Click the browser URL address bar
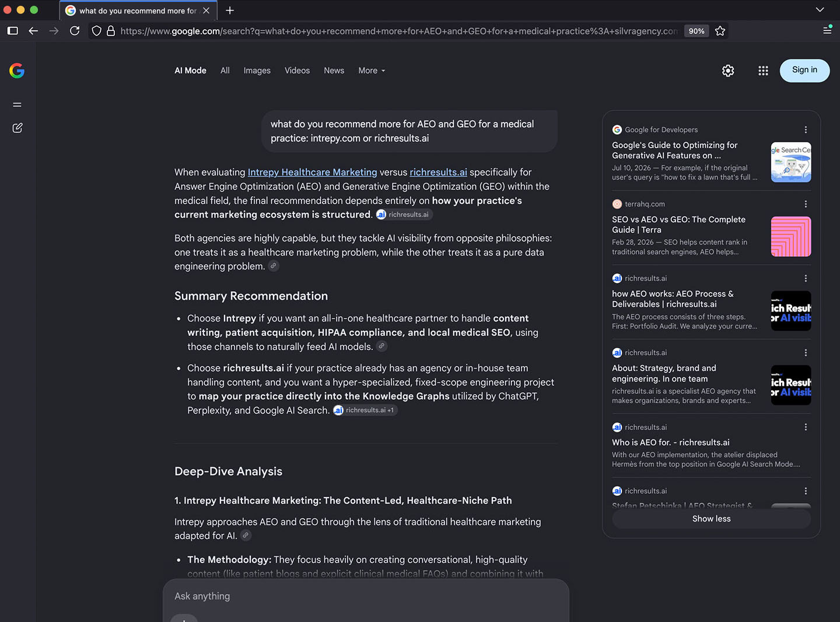 point(398,31)
